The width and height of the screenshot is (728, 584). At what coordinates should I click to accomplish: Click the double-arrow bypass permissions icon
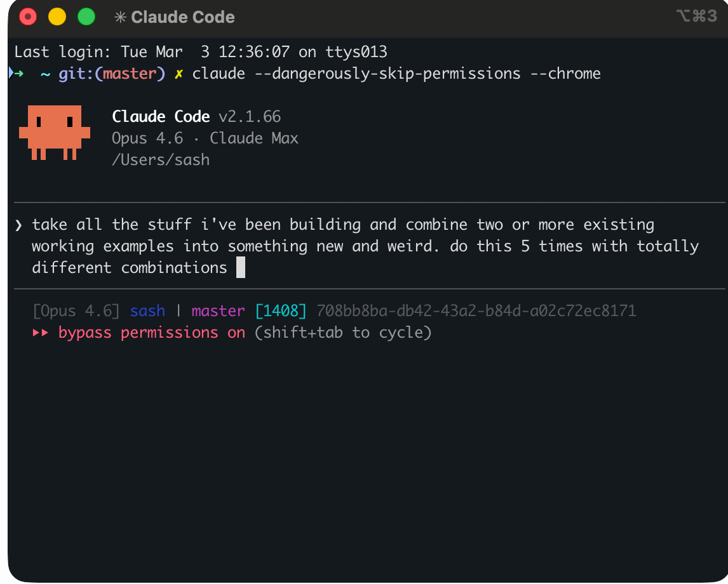41,333
